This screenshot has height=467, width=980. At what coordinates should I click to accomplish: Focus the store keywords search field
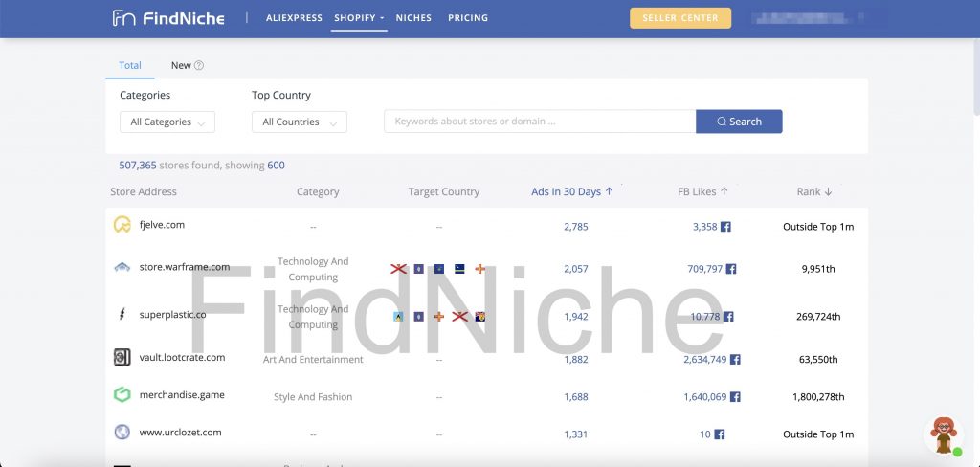pos(540,122)
